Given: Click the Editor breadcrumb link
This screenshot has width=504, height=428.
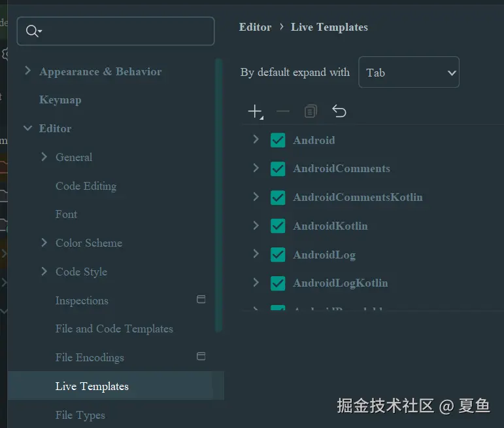Looking at the screenshot, I should pyautogui.click(x=255, y=27).
